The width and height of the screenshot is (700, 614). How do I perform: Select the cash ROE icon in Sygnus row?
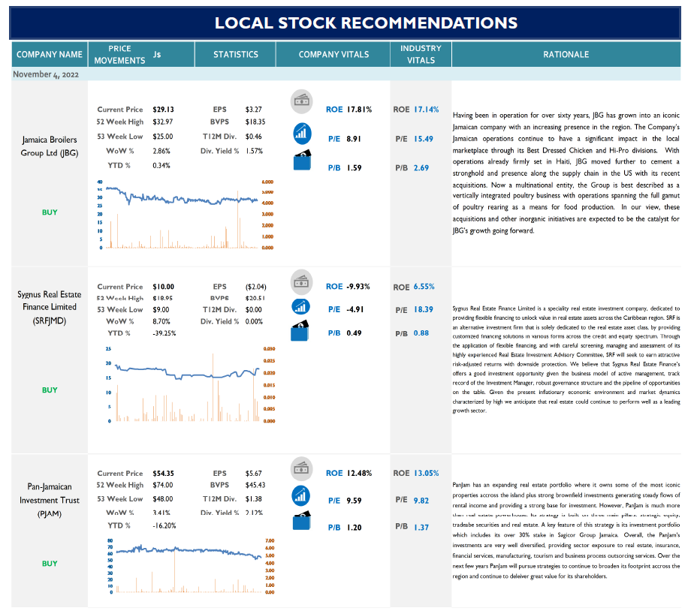tap(302, 281)
